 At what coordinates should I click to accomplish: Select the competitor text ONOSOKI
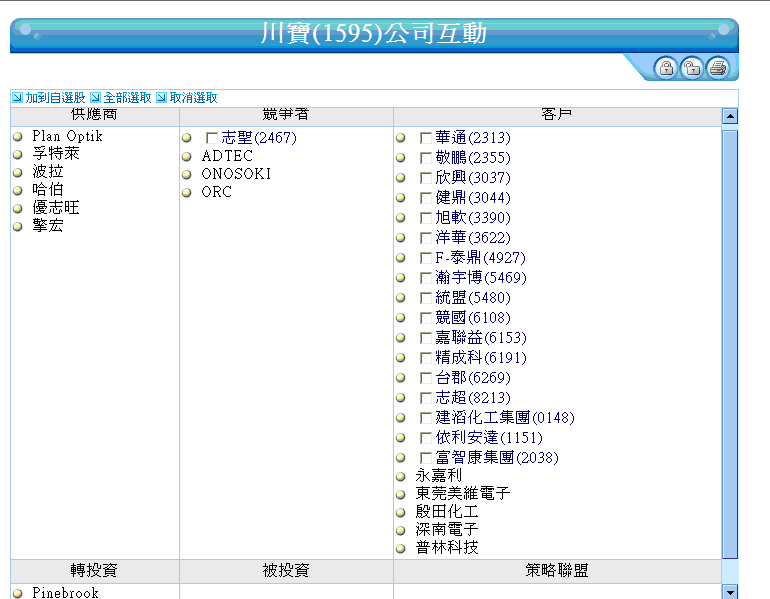(x=236, y=174)
